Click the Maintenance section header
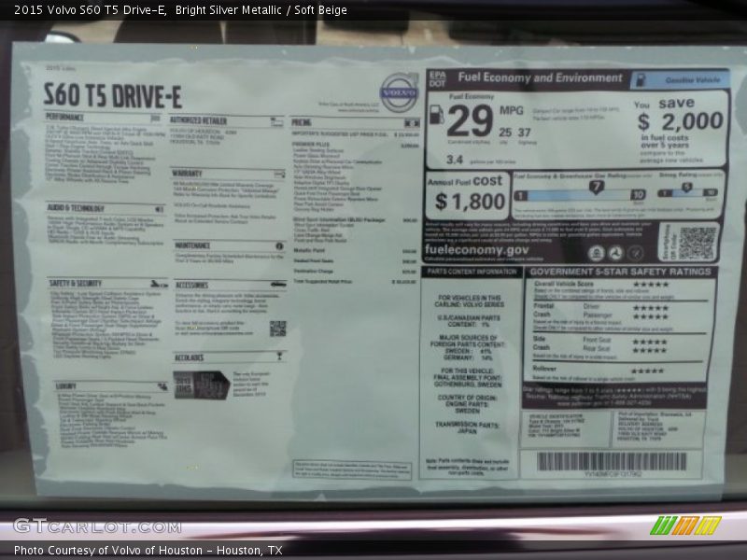 pos(192,245)
